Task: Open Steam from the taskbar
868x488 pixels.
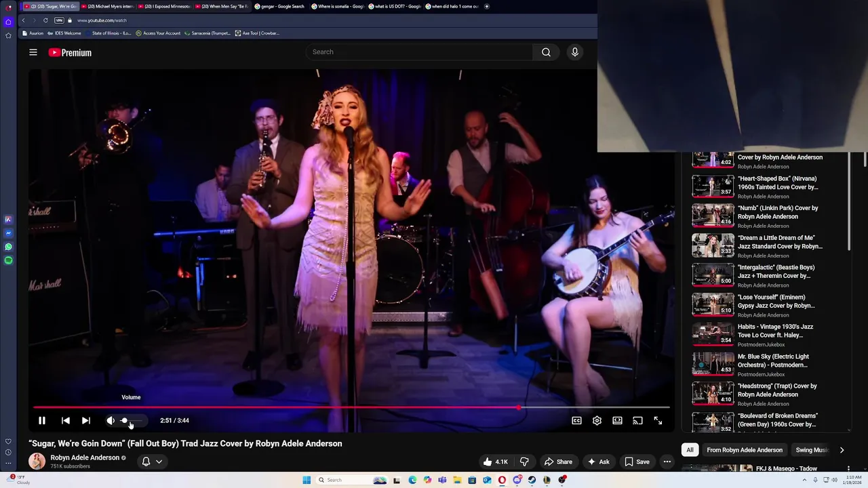Action: click(532, 480)
